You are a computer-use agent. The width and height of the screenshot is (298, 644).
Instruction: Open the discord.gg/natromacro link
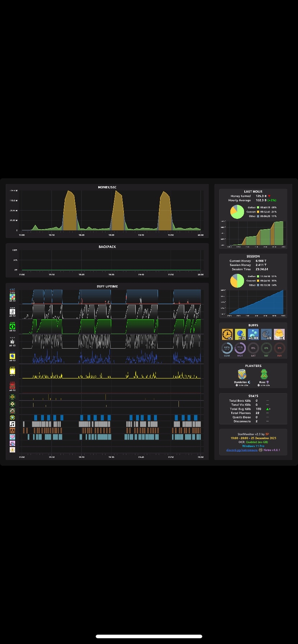coord(242,450)
